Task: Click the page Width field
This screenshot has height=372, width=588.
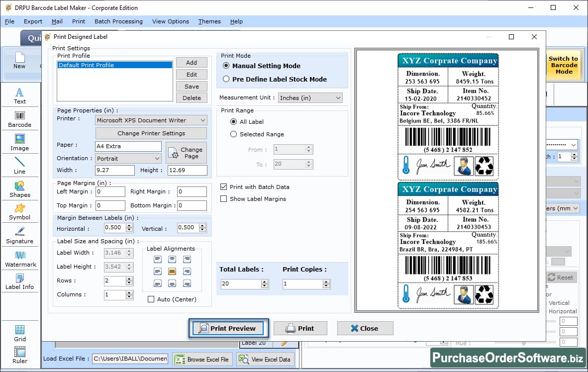Action: tap(115, 170)
